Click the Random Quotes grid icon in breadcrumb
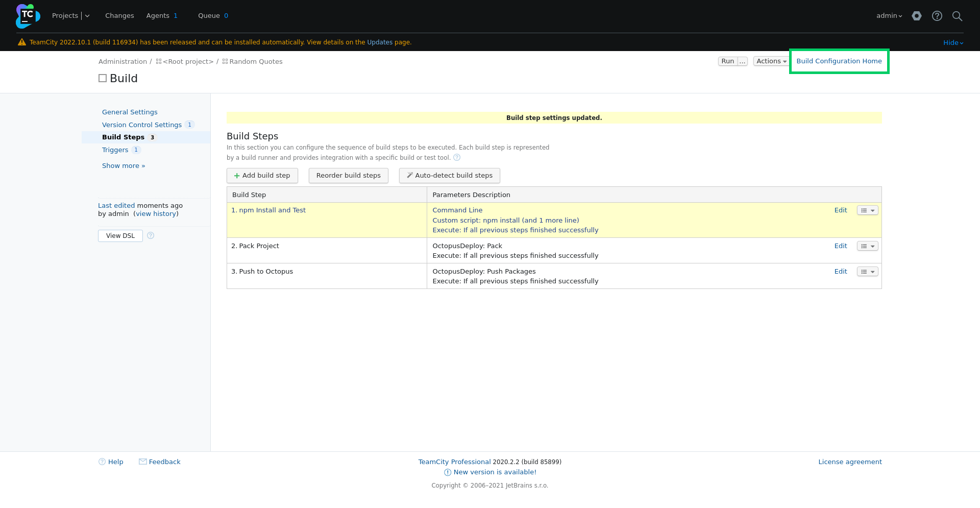Image resolution: width=980 pixels, height=508 pixels. (225, 61)
